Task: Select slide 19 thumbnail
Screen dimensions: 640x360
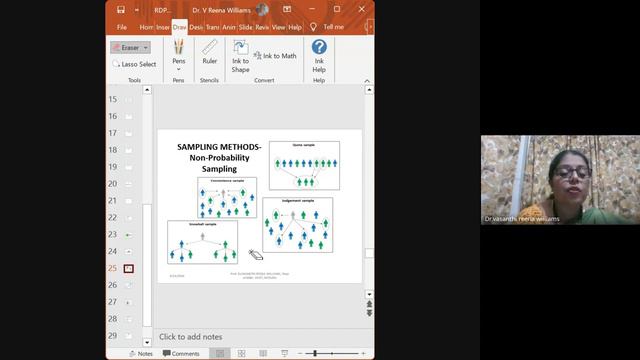Action: click(x=129, y=167)
